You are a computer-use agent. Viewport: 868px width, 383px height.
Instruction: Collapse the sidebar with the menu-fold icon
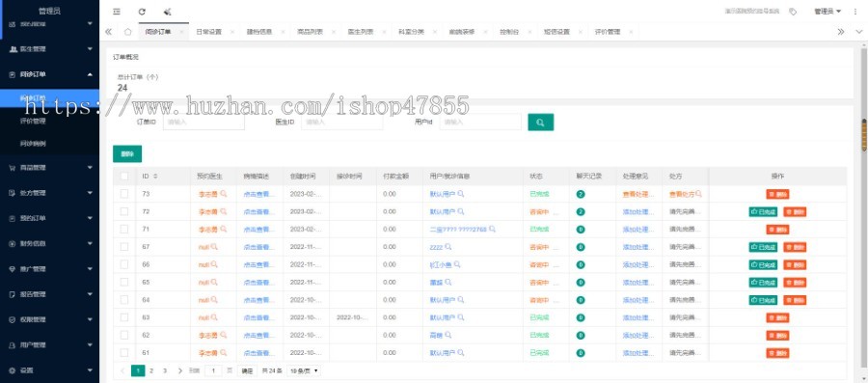click(x=117, y=11)
